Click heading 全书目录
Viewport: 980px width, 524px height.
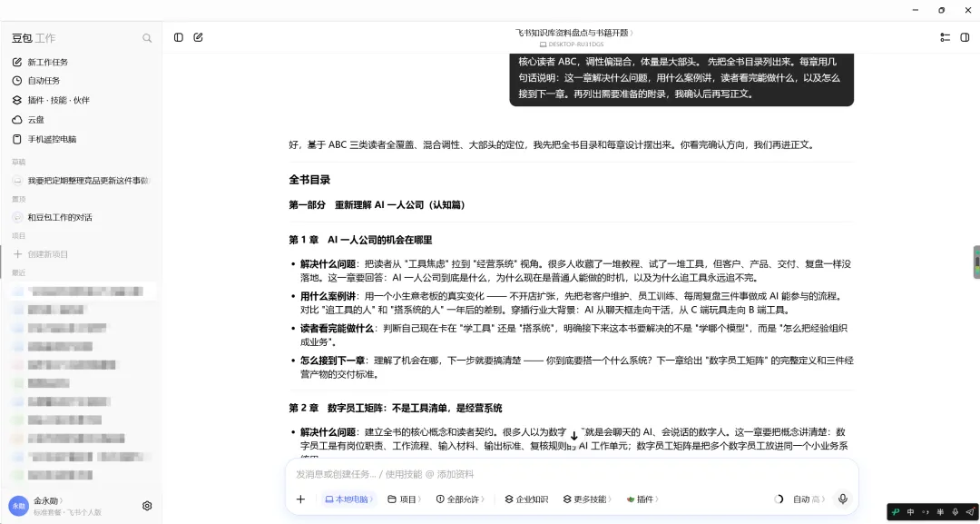coord(309,180)
